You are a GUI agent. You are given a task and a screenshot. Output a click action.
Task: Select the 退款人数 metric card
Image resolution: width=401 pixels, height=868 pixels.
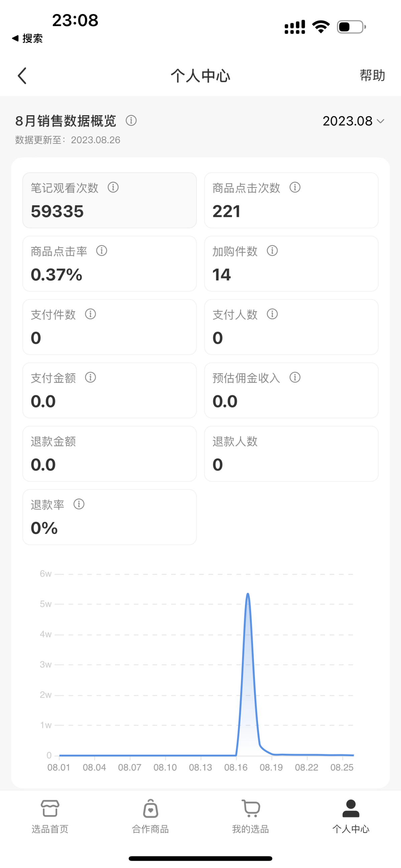pyautogui.click(x=291, y=454)
